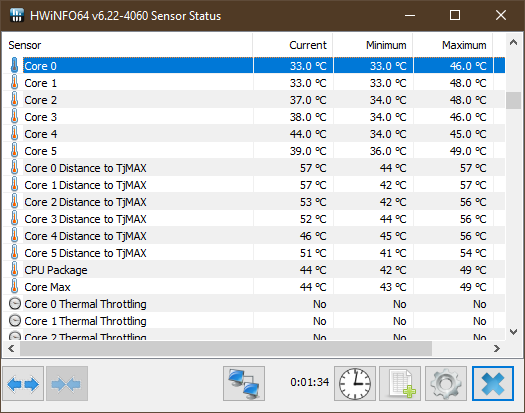The height and width of the screenshot is (413, 525).
Task: Select the Core 0 sensor row label
Action: (x=41, y=66)
